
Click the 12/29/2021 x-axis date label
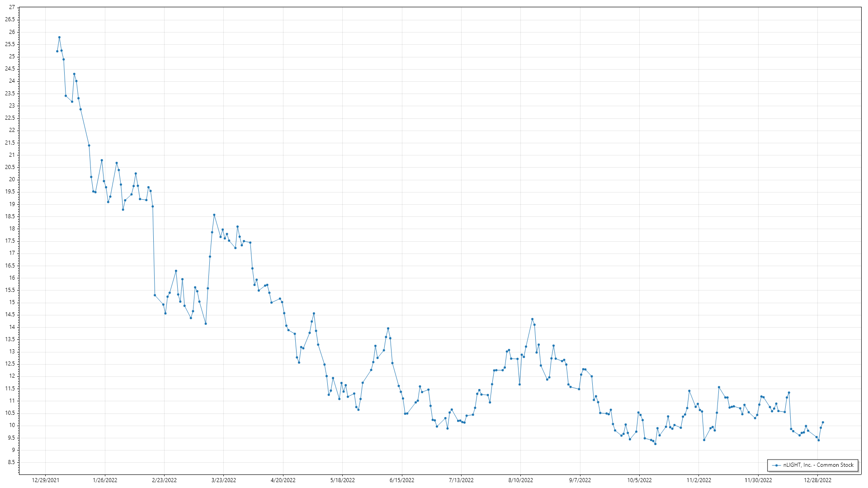45,480
